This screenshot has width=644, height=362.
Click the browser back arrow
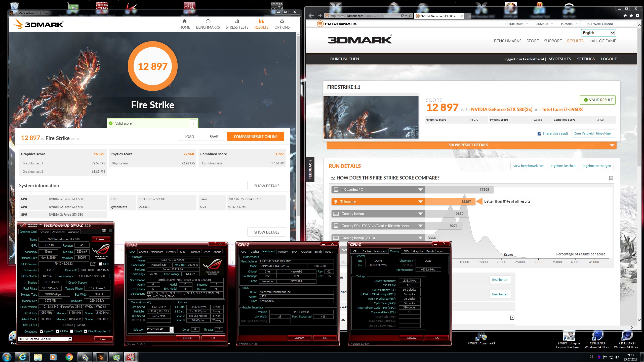(x=311, y=16)
